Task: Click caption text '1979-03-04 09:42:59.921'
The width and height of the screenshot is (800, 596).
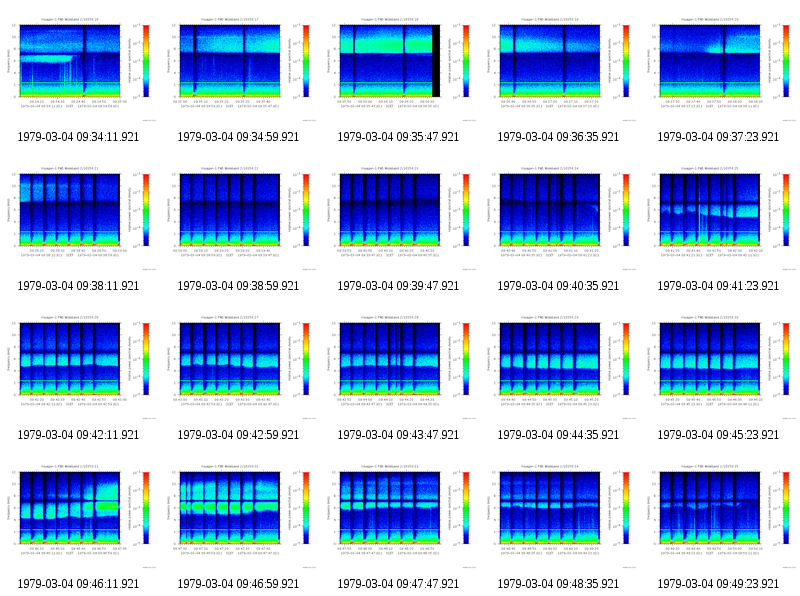Action: 238,435
